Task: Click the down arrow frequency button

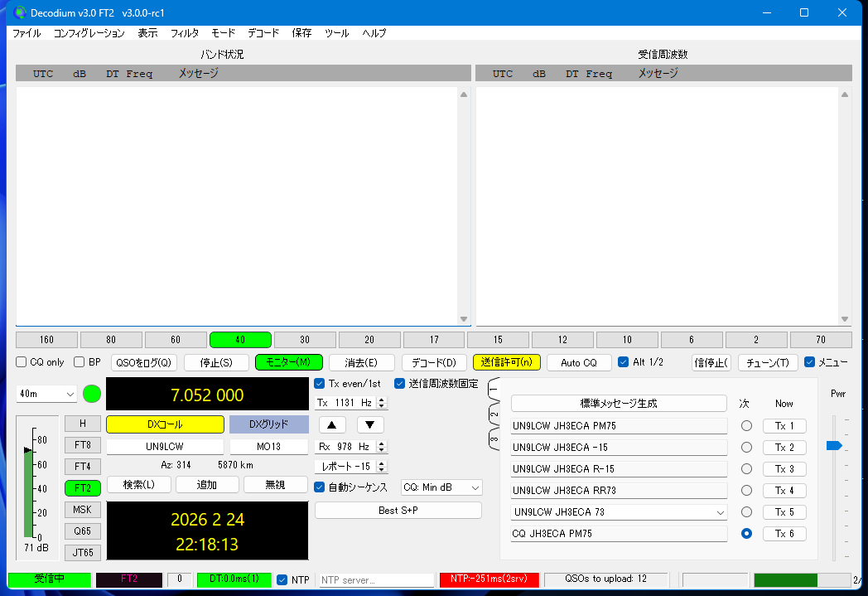Action: coord(370,424)
